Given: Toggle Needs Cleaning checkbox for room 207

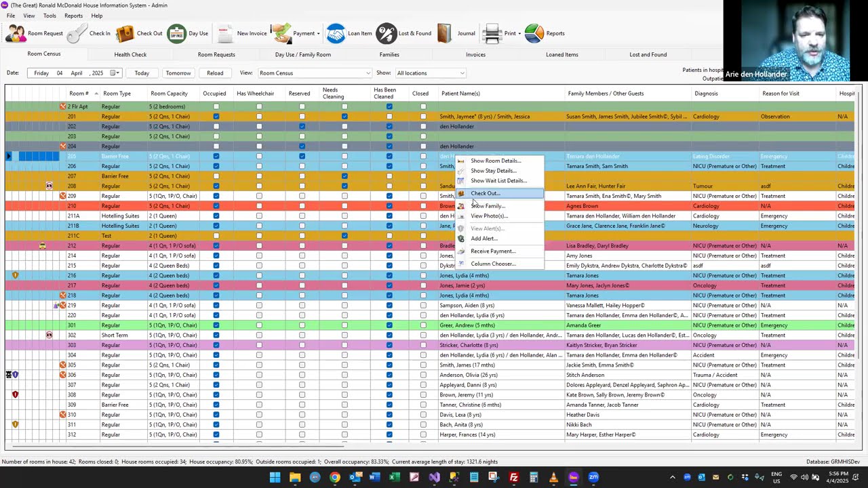Looking at the screenshot, I should [x=344, y=176].
